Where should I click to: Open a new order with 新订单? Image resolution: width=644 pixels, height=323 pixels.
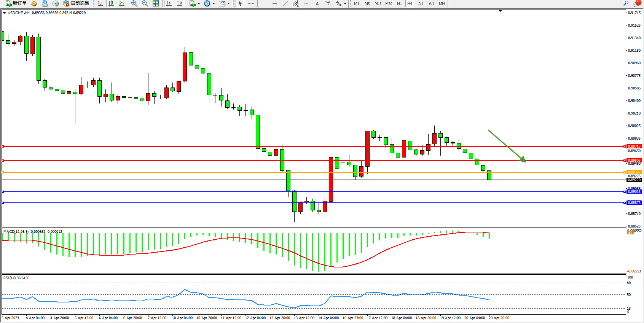coord(16,3)
